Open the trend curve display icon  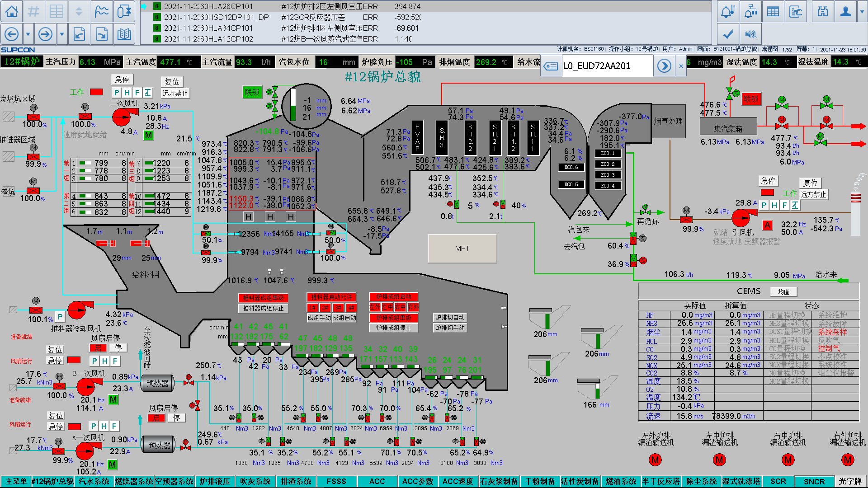102,11
